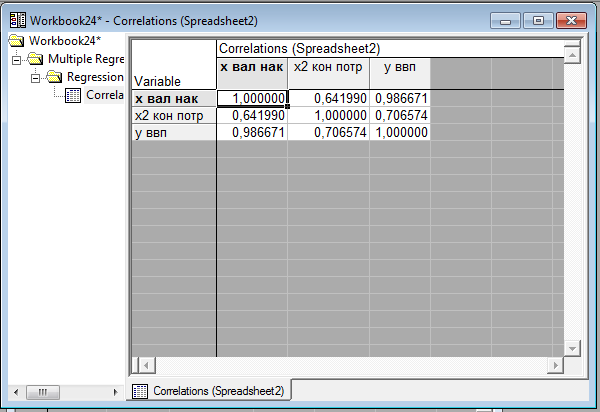The image size is (600, 412).
Task: Click the Workbook24 window icon in title bar
Action: (18, 20)
